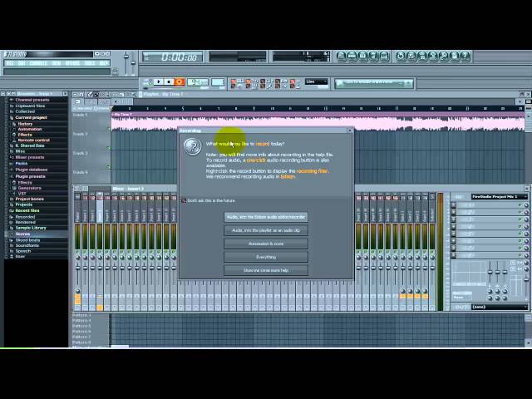Open the audio editor shortcut icon
532x399 pixels.
(x=432, y=56)
